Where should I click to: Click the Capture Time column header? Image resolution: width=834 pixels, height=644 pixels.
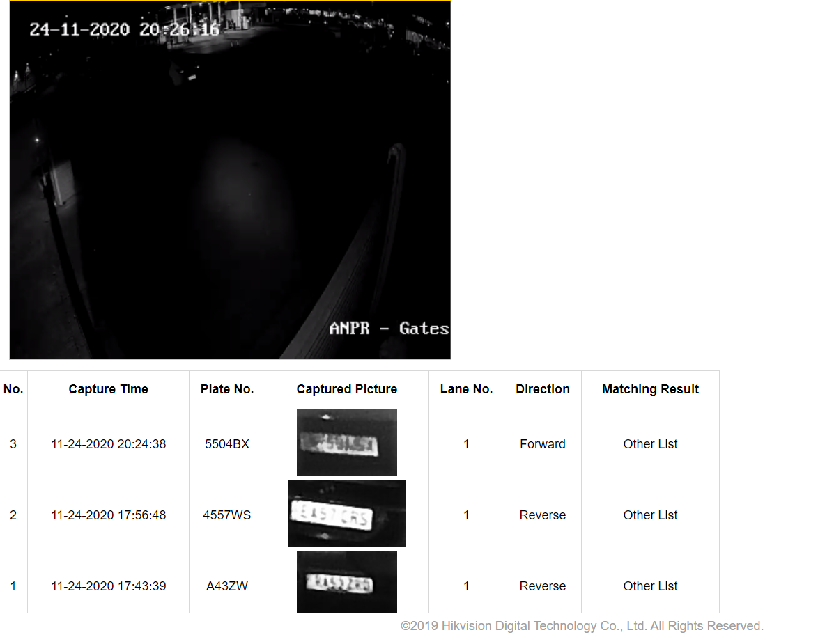[x=108, y=389]
